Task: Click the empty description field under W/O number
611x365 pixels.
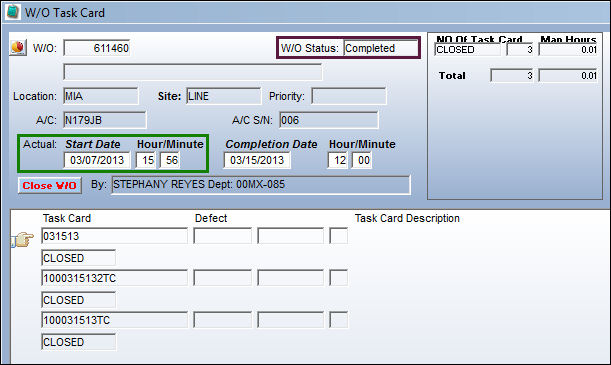Action: [193, 72]
